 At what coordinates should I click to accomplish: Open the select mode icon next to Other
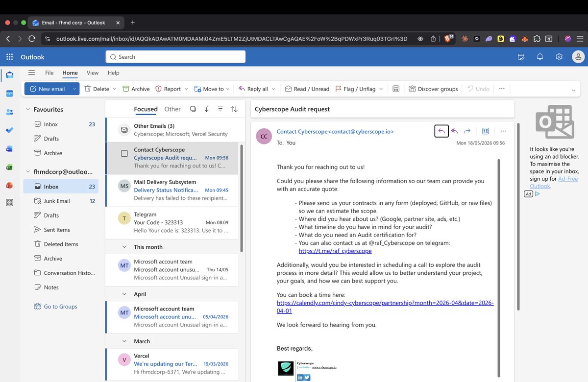pos(193,109)
